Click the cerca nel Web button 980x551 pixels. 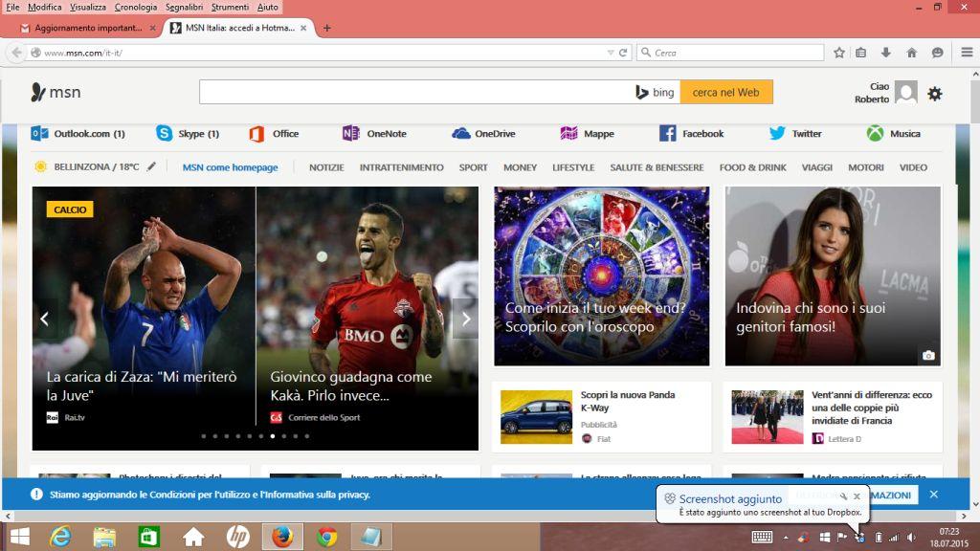pos(726,93)
